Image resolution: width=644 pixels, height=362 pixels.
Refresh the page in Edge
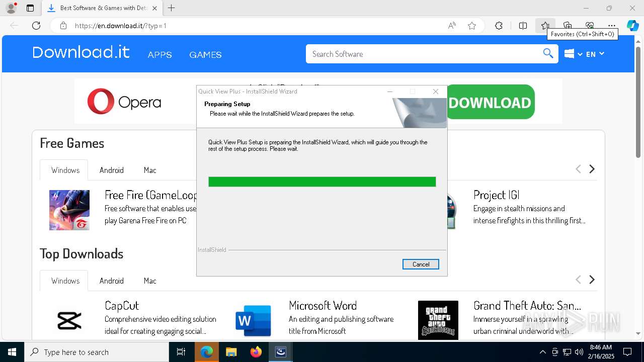pyautogui.click(x=36, y=26)
